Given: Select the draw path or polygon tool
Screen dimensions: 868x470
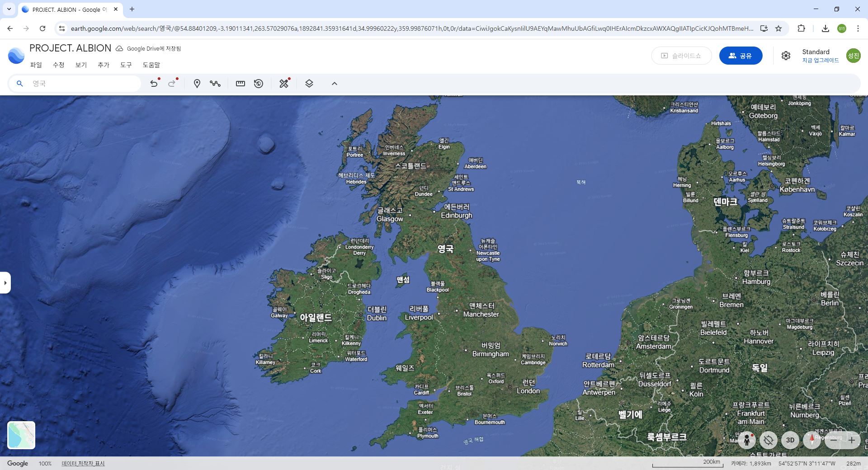Looking at the screenshot, I should [215, 84].
